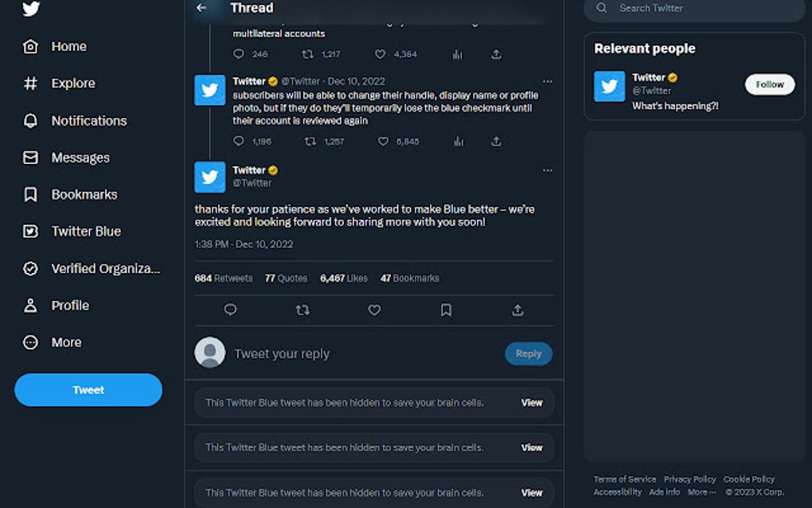
Task: Bookmark the main tweet via bookmark icon
Action: coord(446,310)
